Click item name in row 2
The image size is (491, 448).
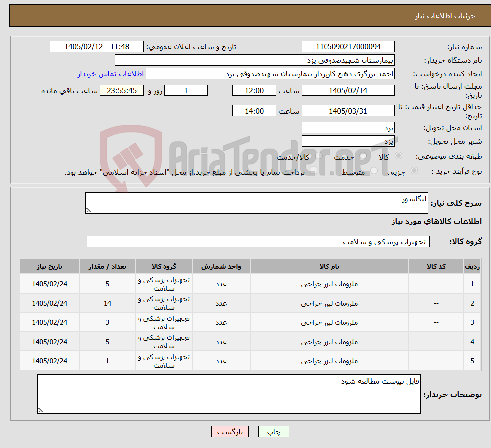pos(329,303)
